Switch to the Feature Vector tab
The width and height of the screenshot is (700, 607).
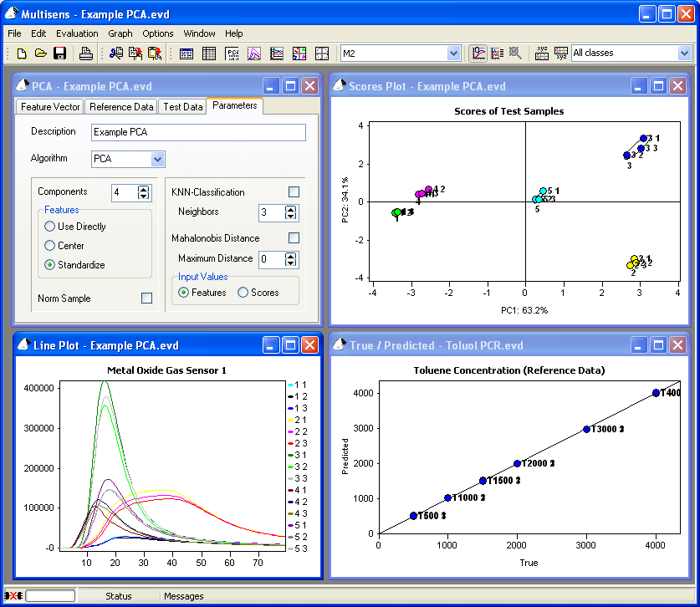[x=50, y=107]
